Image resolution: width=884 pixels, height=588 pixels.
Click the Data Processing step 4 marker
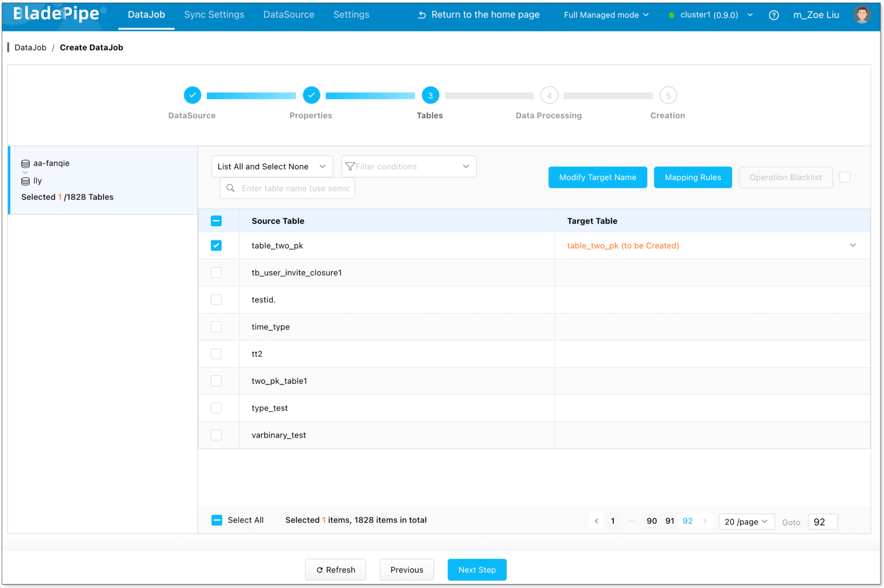tap(549, 95)
